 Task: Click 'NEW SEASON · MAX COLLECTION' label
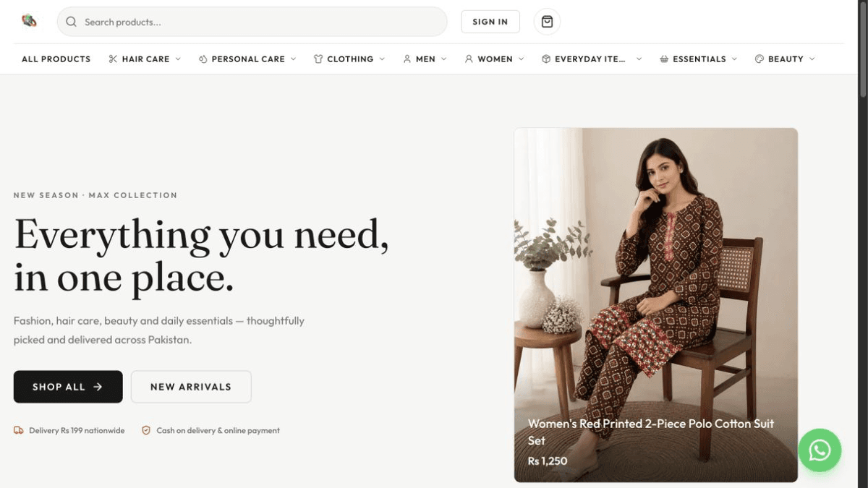(x=95, y=195)
